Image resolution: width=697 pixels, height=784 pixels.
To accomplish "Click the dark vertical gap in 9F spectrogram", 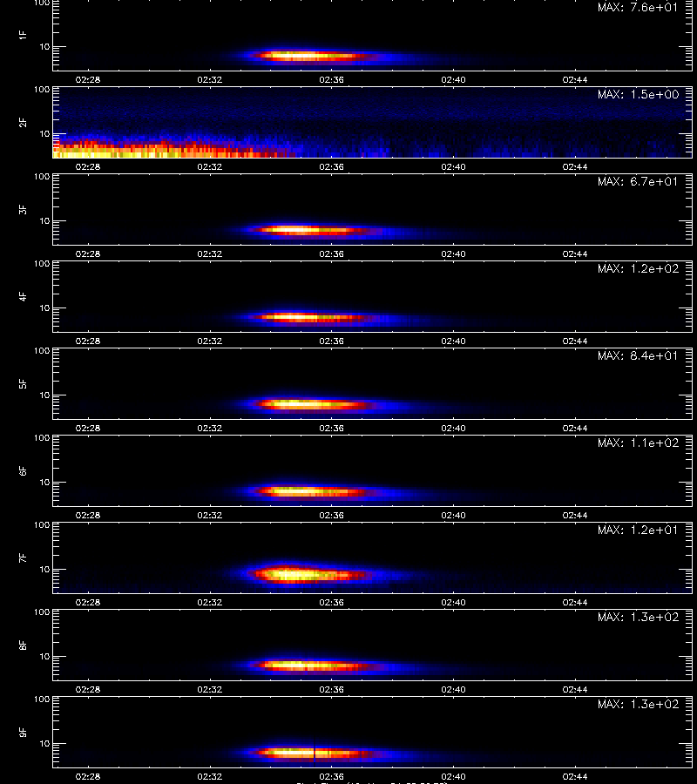I will pos(314,752).
